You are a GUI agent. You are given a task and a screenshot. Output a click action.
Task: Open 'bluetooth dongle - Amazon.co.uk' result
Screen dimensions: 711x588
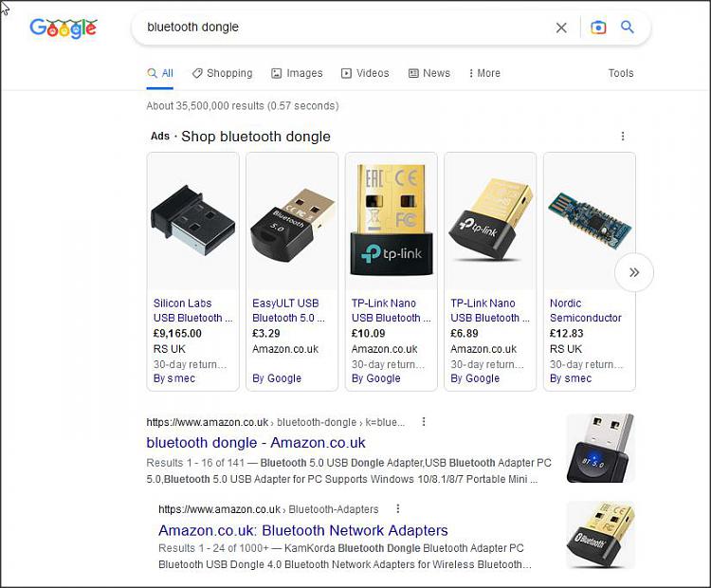click(256, 443)
